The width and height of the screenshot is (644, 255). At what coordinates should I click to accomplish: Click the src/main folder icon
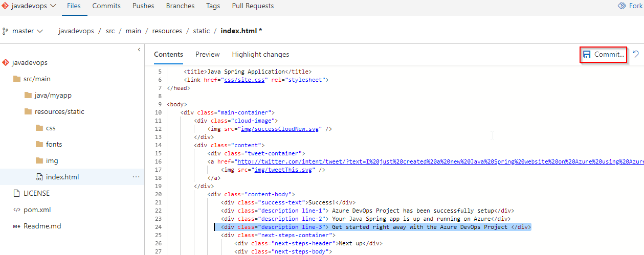(17, 79)
